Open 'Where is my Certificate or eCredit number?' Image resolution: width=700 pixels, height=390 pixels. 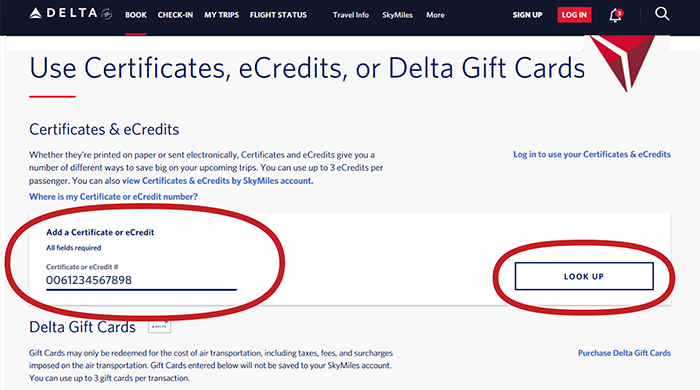point(113,197)
